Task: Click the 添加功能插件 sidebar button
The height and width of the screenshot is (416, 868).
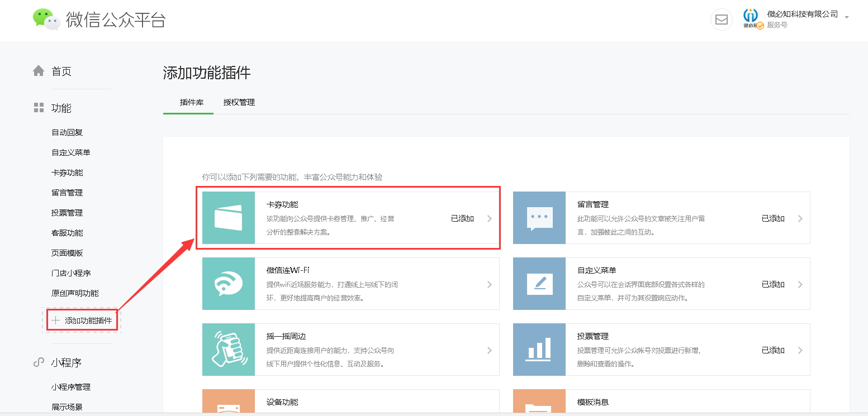Action: point(82,321)
